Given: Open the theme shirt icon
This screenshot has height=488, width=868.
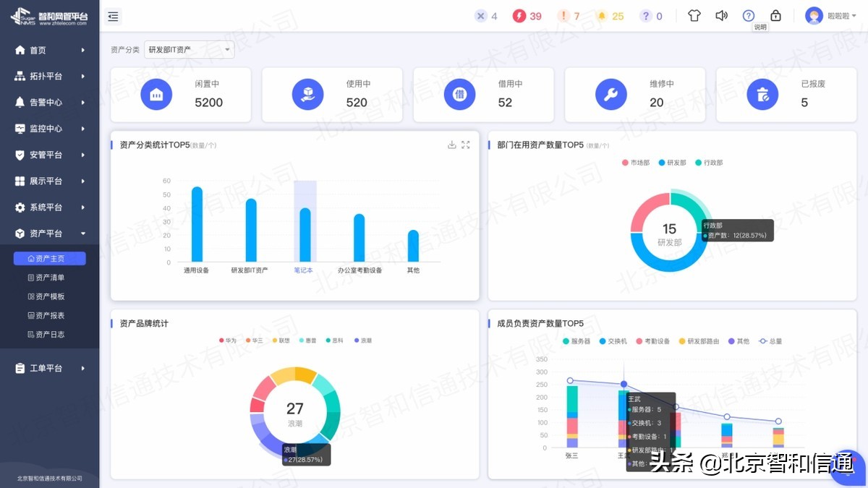Looking at the screenshot, I should 694,15.
